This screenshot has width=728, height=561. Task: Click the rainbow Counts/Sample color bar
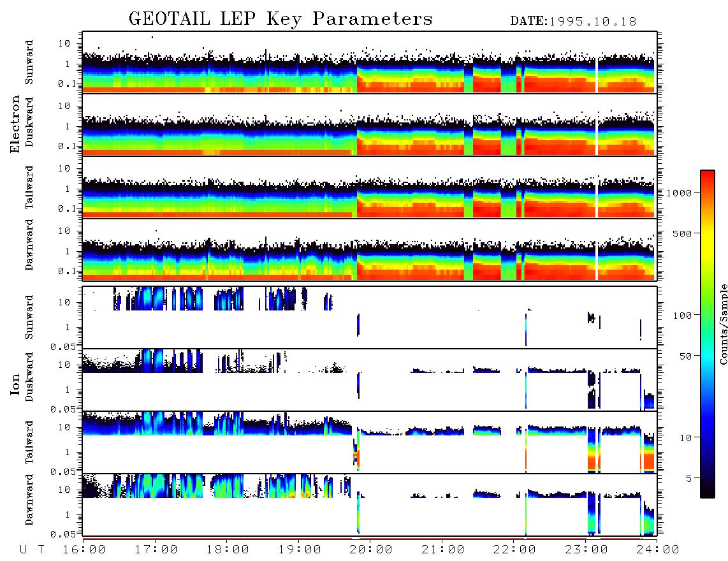[x=708, y=334]
